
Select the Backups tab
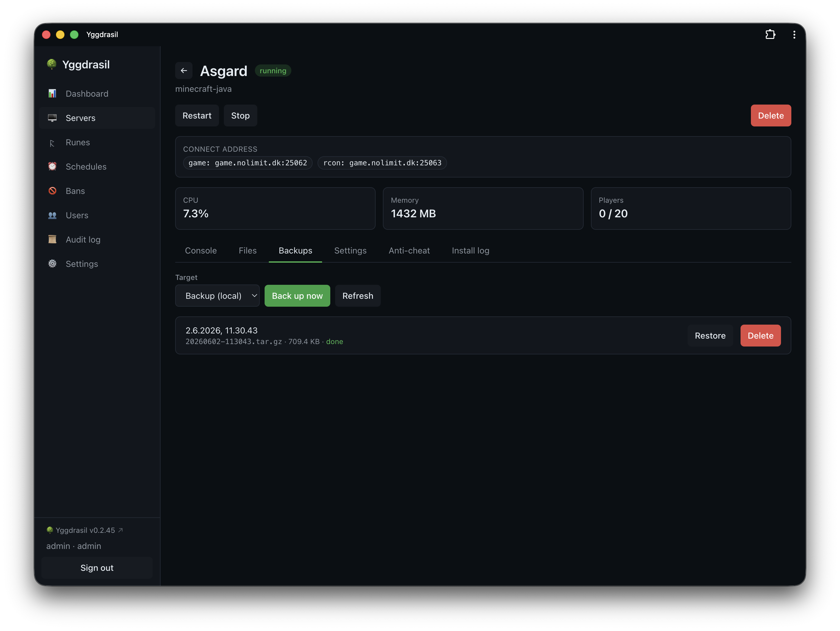tap(295, 250)
